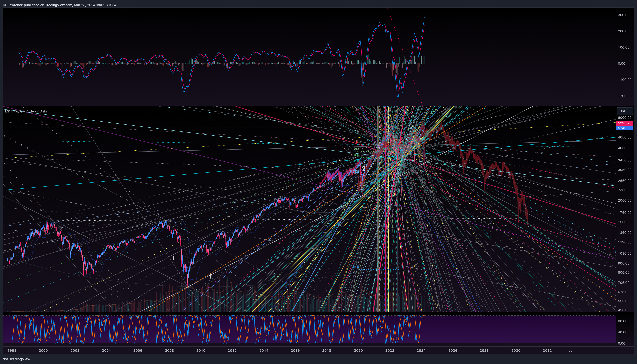Click the 2020 label on time axis
Image resolution: width=637 pixels, height=364 pixels.
tap(358, 350)
